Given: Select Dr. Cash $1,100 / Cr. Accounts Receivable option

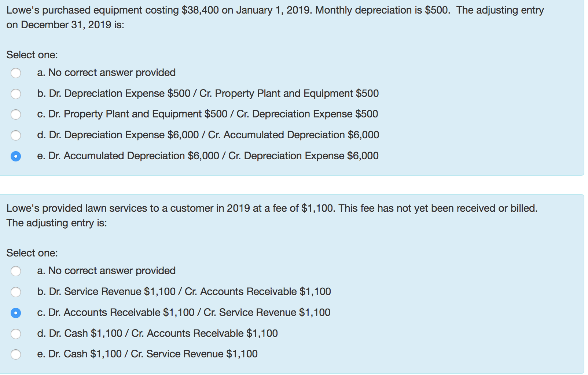Looking at the screenshot, I should click(x=16, y=334).
